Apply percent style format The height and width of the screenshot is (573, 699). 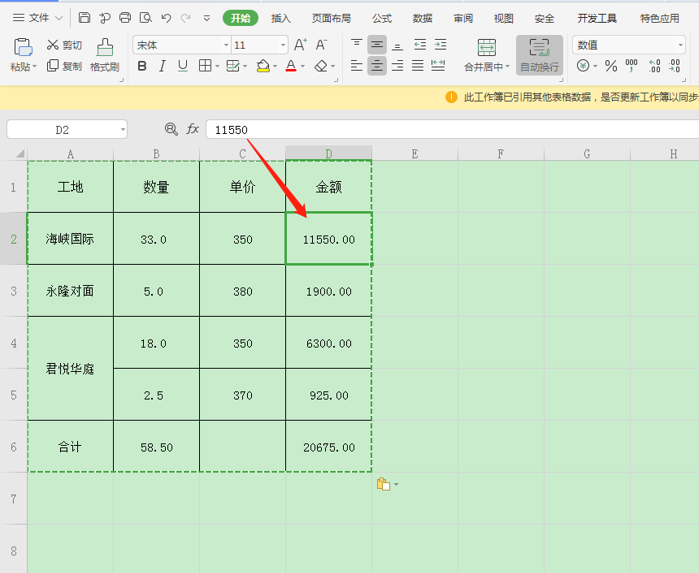[611, 66]
